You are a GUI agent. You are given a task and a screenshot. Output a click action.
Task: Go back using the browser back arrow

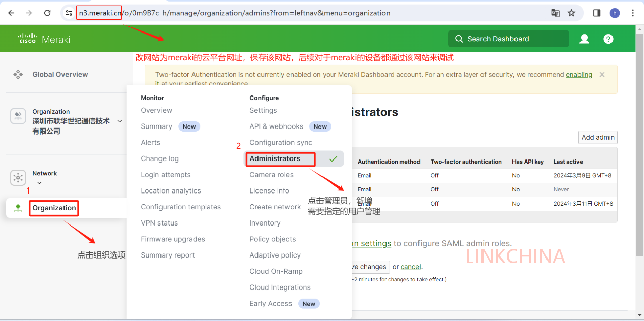point(11,13)
